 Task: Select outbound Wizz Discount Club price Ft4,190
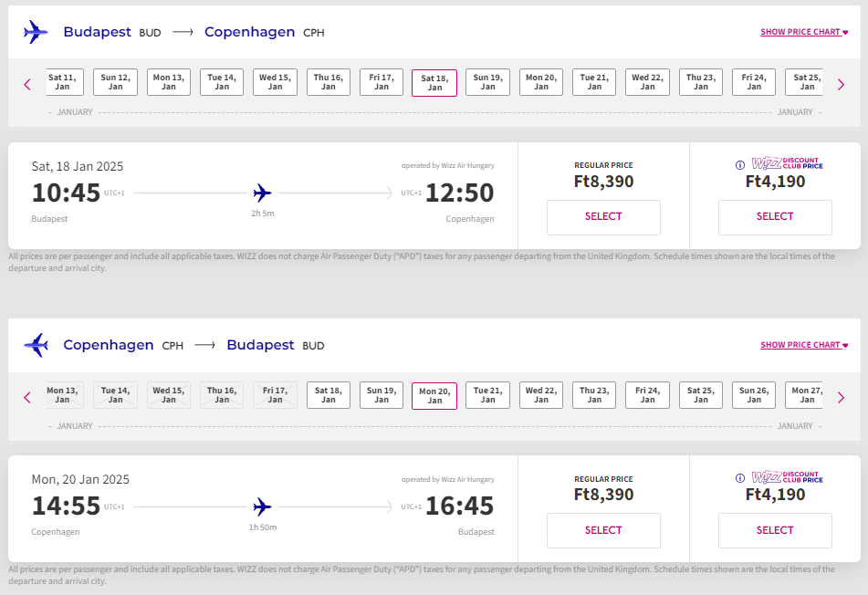775,217
